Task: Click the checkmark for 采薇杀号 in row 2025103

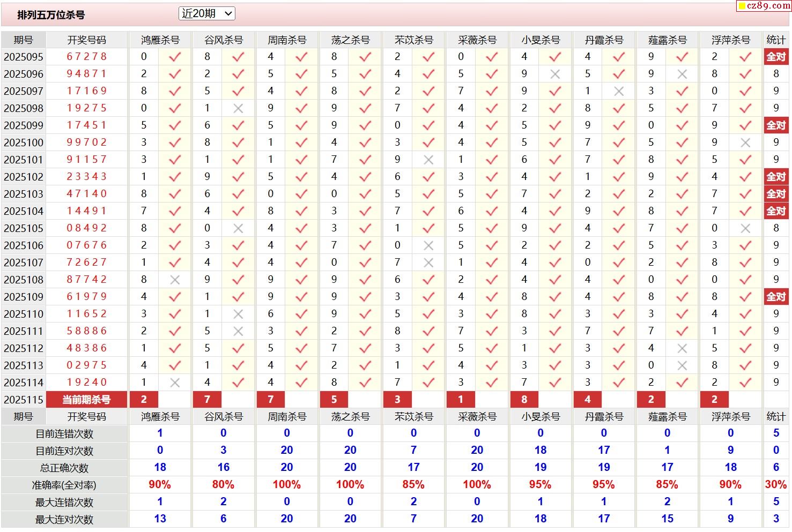Action: pyautogui.click(x=492, y=194)
